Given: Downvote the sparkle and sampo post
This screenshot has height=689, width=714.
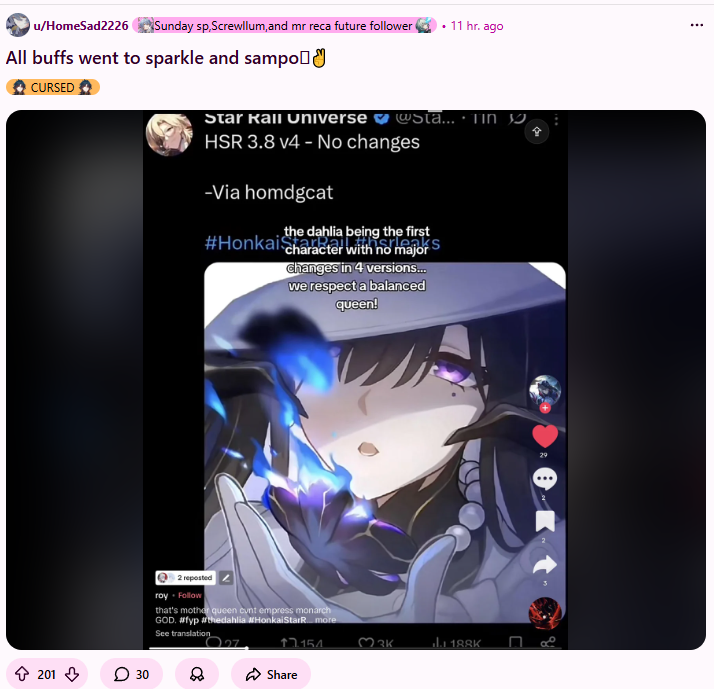Looking at the screenshot, I should [x=72, y=674].
